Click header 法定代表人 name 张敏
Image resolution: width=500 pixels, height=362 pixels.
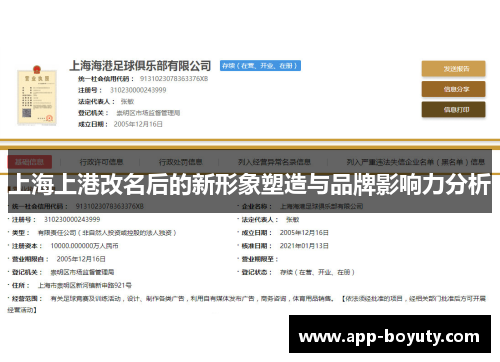(x=127, y=101)
